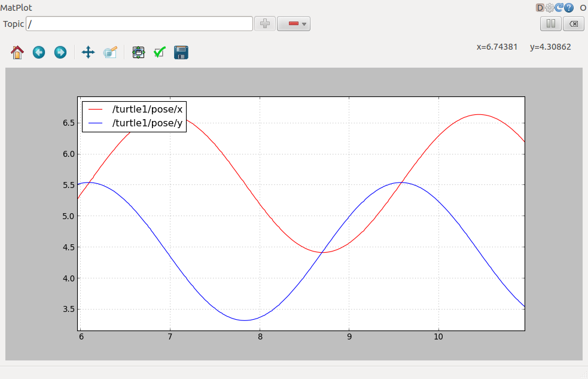Toggle the green autoscroll checkmark

pyautogui.click(x=159, y=53)
